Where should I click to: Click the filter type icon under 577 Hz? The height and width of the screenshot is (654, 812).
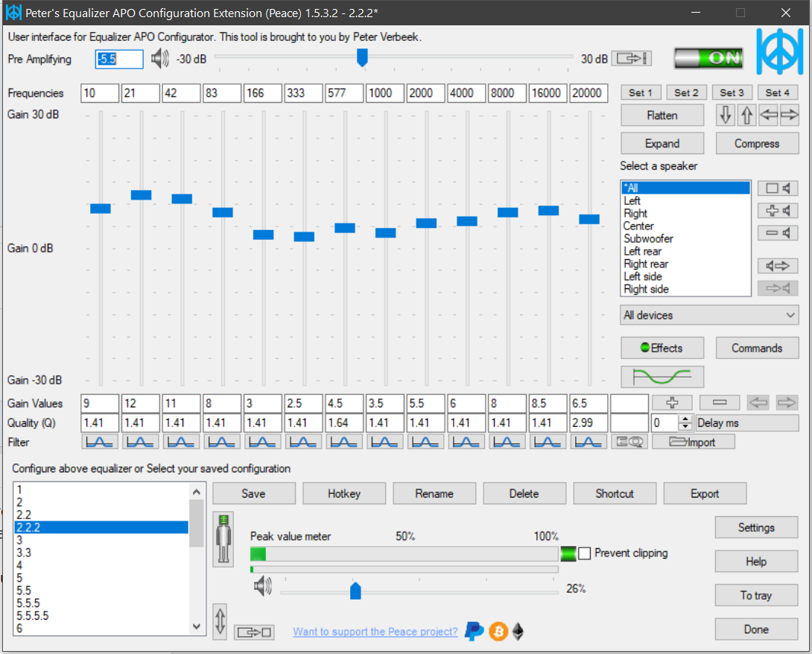(344, 442)
